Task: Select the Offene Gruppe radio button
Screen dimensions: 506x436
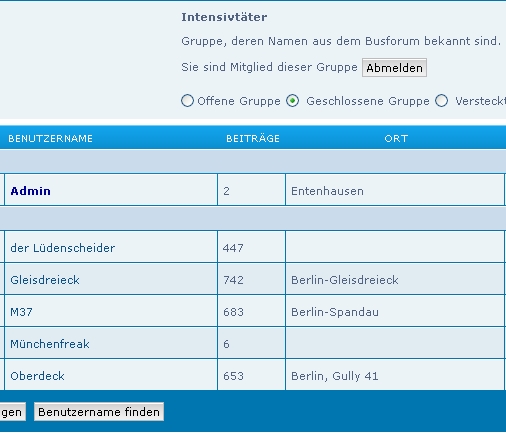Action: point(187,100)
